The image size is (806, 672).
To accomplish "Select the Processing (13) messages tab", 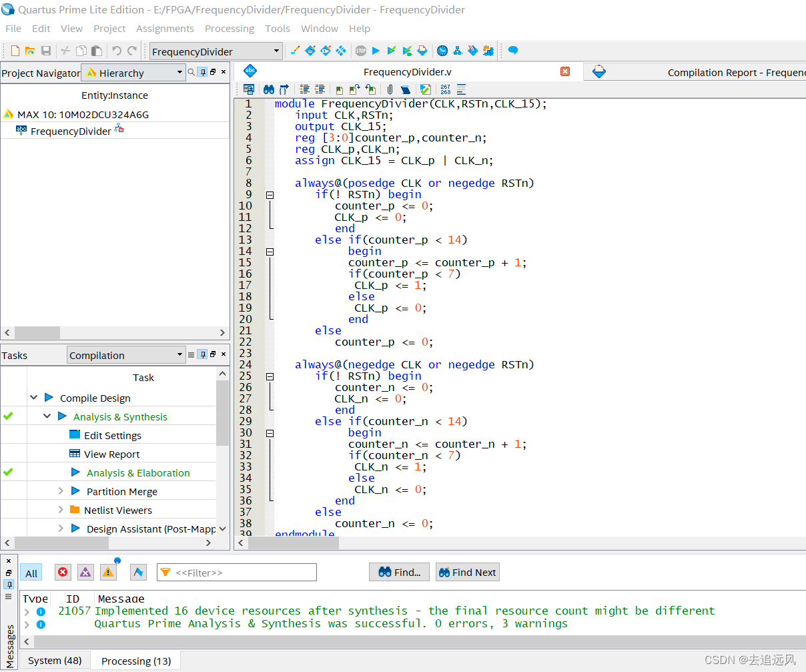I will 136,661.
